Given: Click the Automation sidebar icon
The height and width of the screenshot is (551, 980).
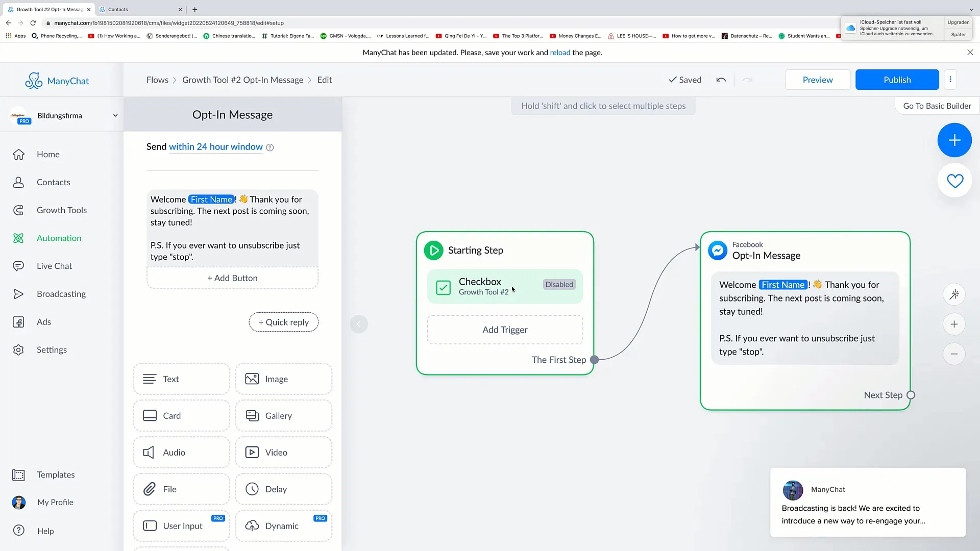Looking at the screenshot, I should pos(19,237).
